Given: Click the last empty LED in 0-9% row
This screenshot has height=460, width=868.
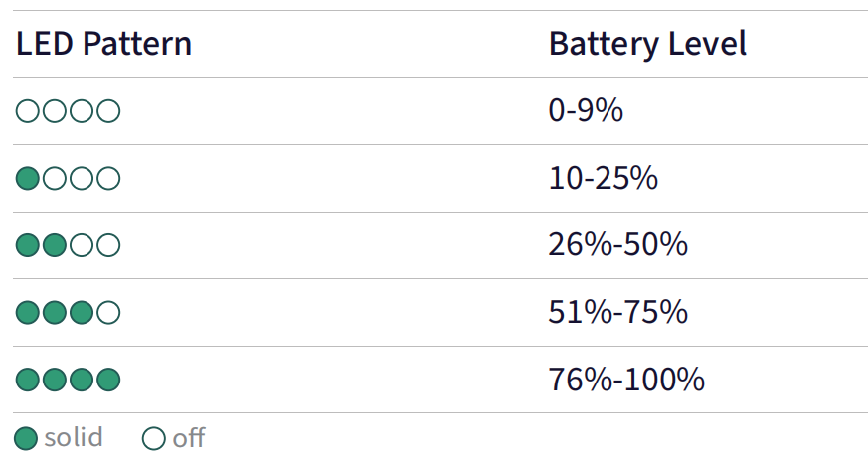Looking at the screenshot, I should point(108,111).
